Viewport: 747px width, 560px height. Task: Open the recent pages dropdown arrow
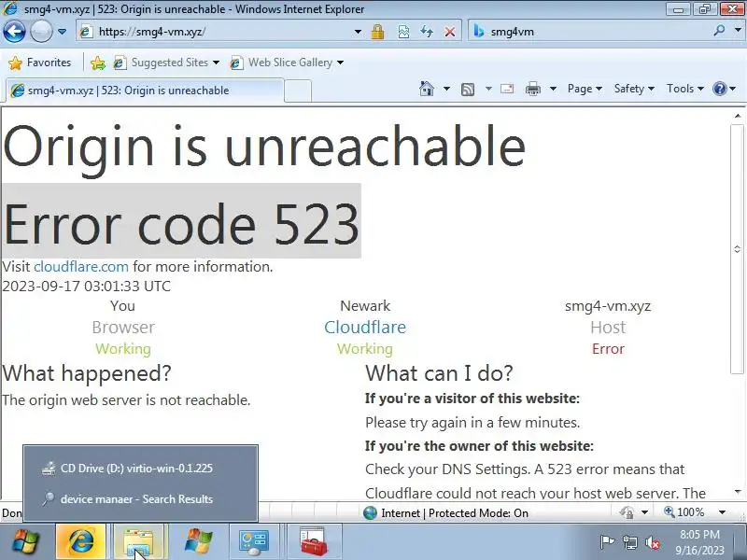click(x=62, y=32)
